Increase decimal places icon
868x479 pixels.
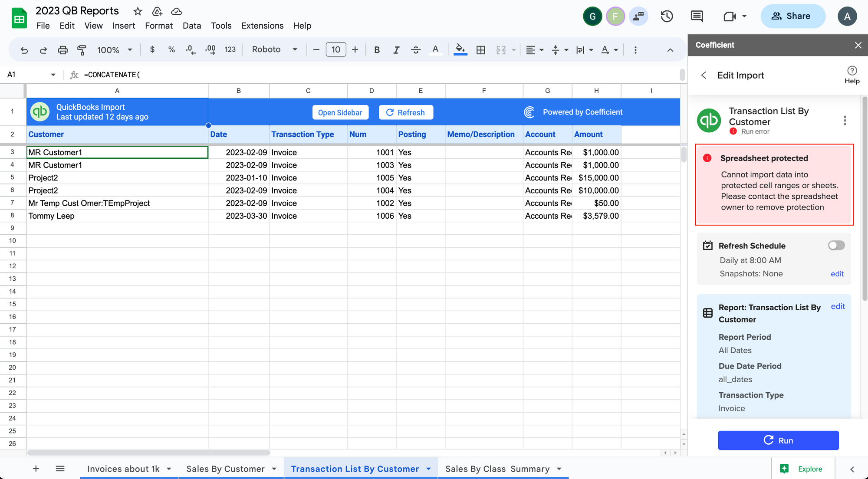[x=210, y=49]
